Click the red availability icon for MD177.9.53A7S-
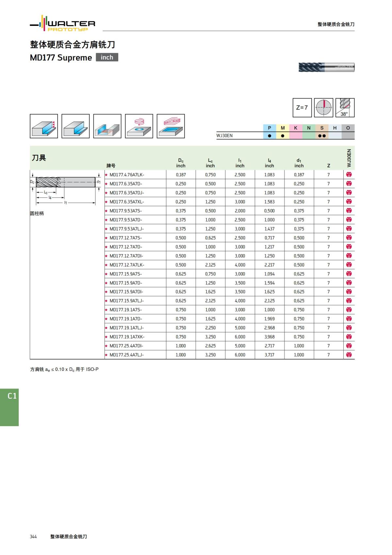 [x=349, y=211]
